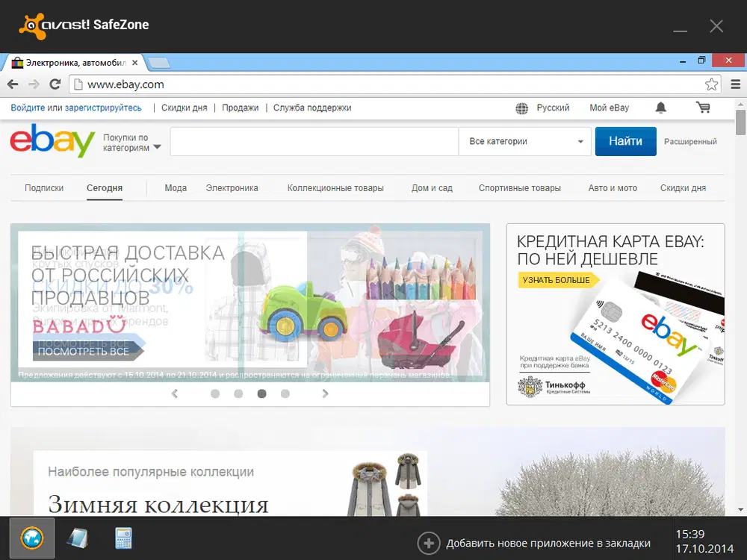Viewport: 747px width, 560px height.
Task: Select the Сегодня tab
Action: point(104,187)
